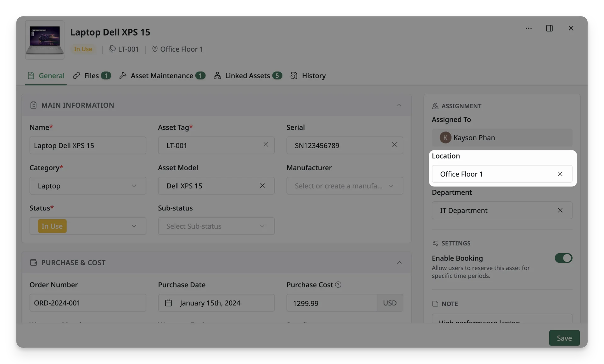The height and width of the screenshot is (364, 604).
Task: Click the Files tab link icon
Action: coord(76,76)
